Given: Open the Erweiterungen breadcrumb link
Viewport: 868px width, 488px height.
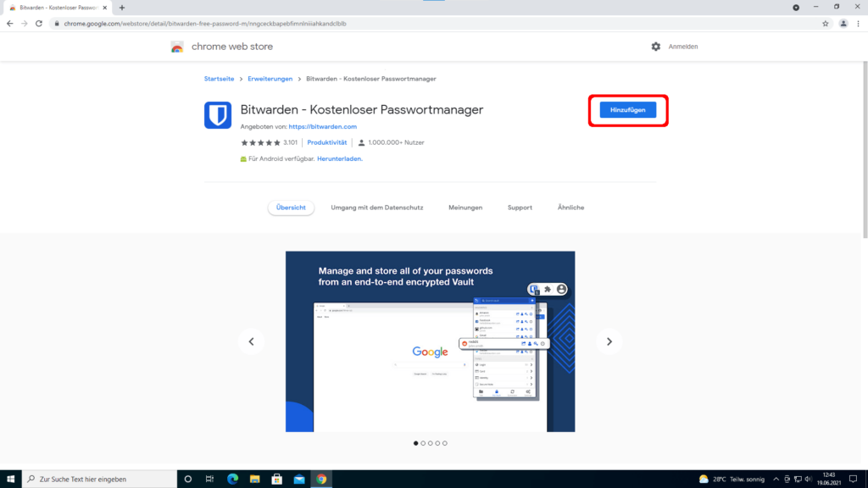Looking at the screenshot, I should click(x=270, y=79).
